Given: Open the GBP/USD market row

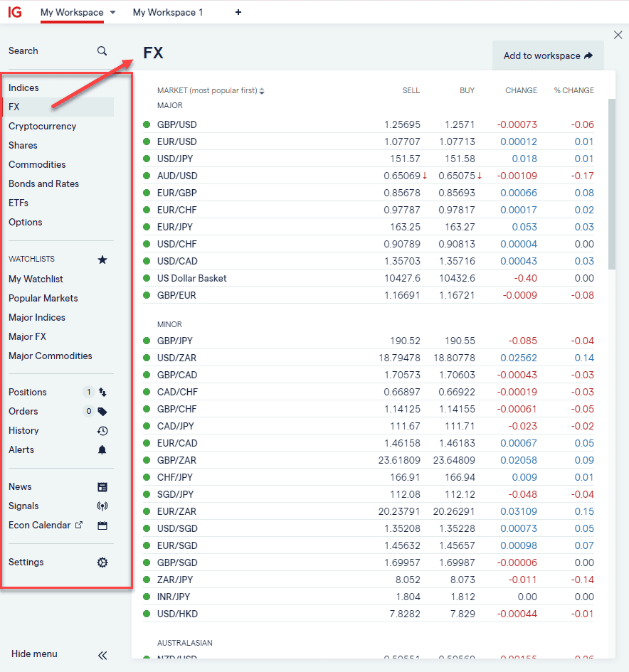Looking at the screenshot, I should (x=369, y=124).
